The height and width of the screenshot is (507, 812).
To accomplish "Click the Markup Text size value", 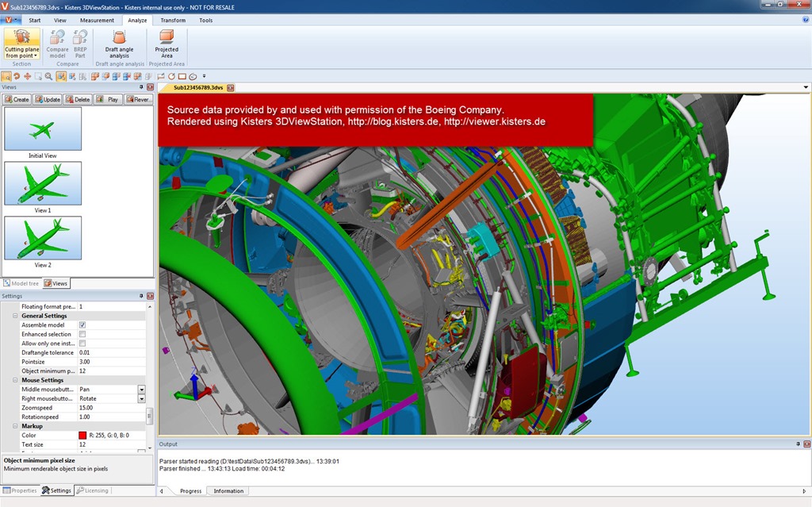I will pyautogui.click(x=82, y=444).
